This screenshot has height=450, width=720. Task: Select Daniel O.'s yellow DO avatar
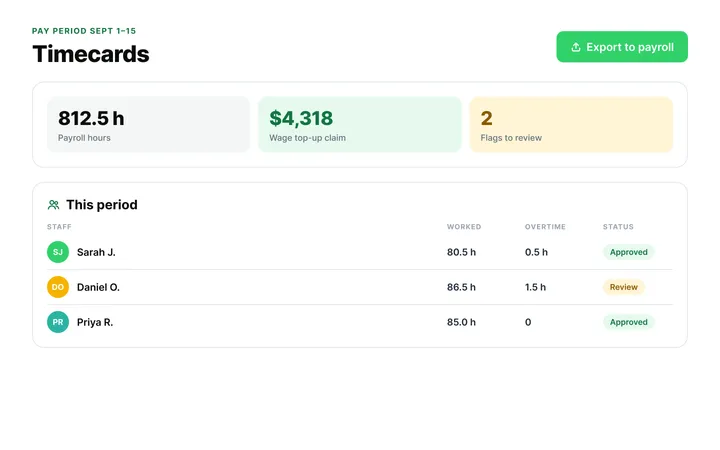(58, 287)
